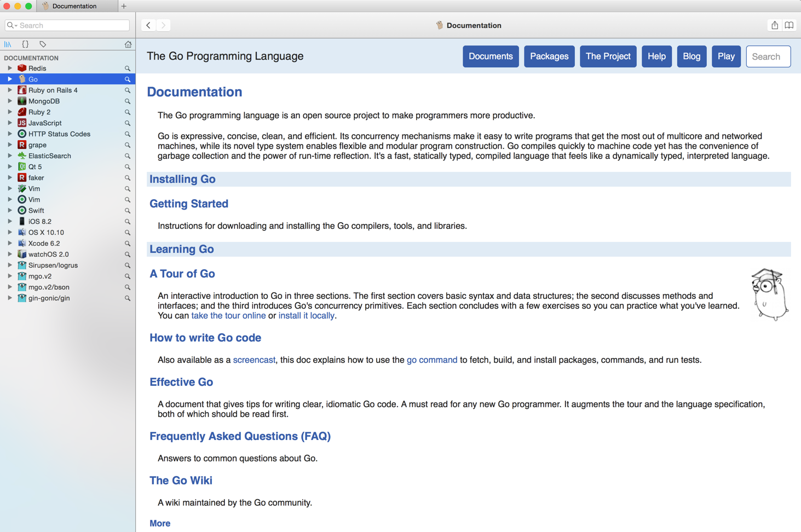
Task: Select the docsets library view icon
Action: 8,44
